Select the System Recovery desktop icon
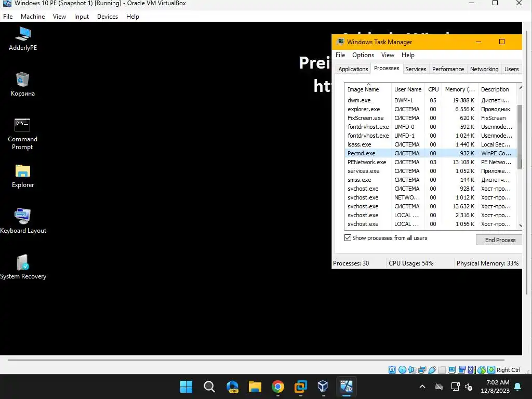 coord(23,267)
